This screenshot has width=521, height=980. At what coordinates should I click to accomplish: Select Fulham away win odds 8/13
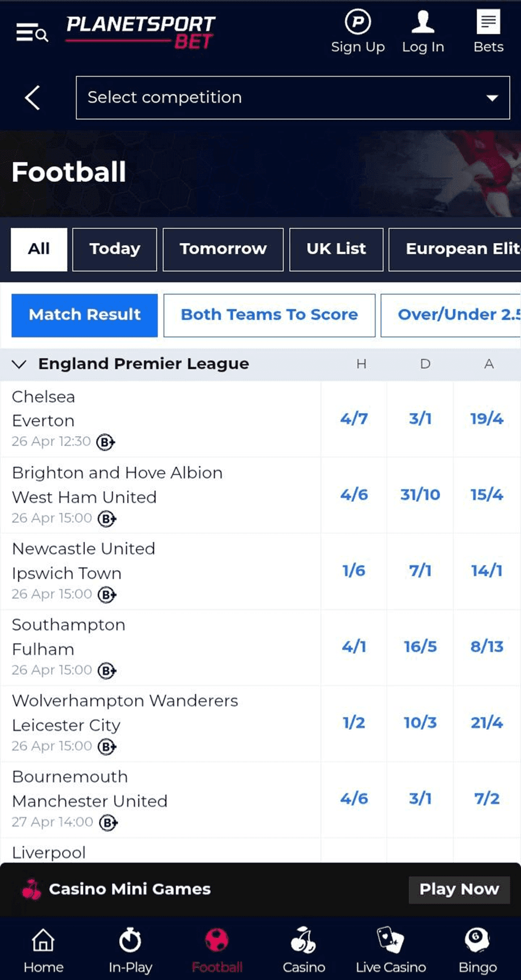click(486, 646)
